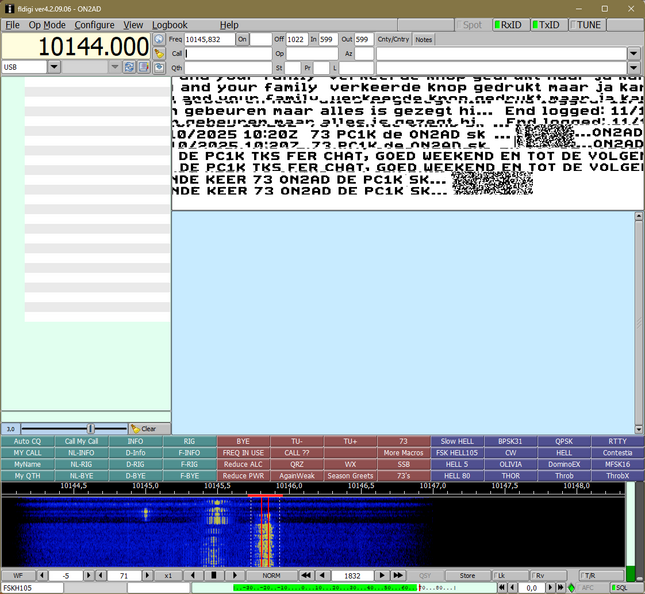
Task: Click the Clear button with broom icon
Action: click(x=143, y=428)
